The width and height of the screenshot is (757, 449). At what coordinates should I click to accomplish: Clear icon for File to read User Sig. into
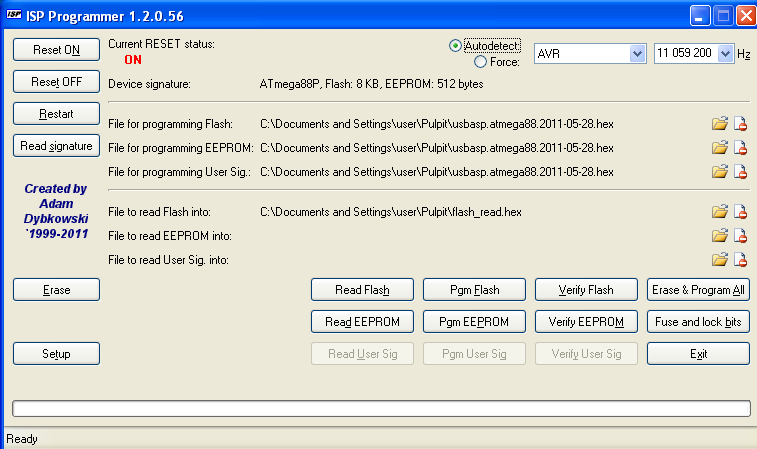740,260
